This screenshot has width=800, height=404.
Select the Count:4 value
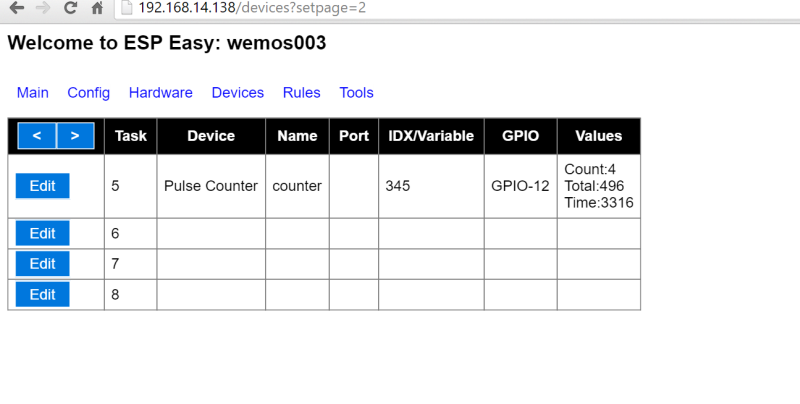click(x=590, y=169)
